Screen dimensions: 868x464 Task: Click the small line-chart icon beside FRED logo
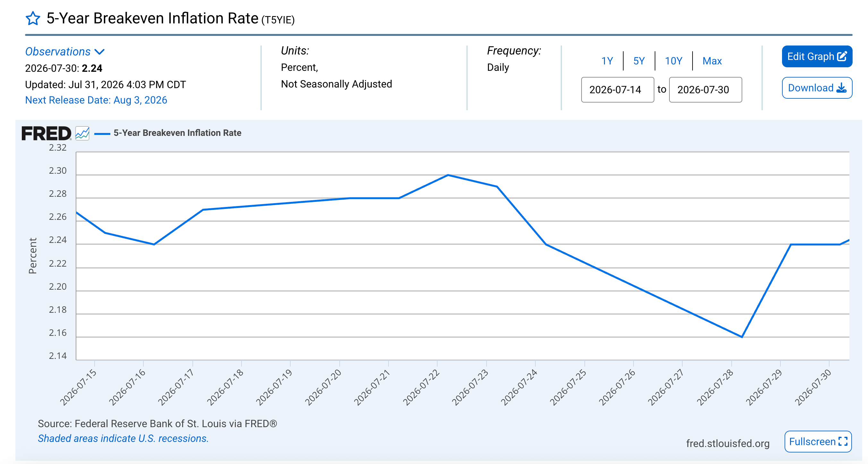pos(82,133)
